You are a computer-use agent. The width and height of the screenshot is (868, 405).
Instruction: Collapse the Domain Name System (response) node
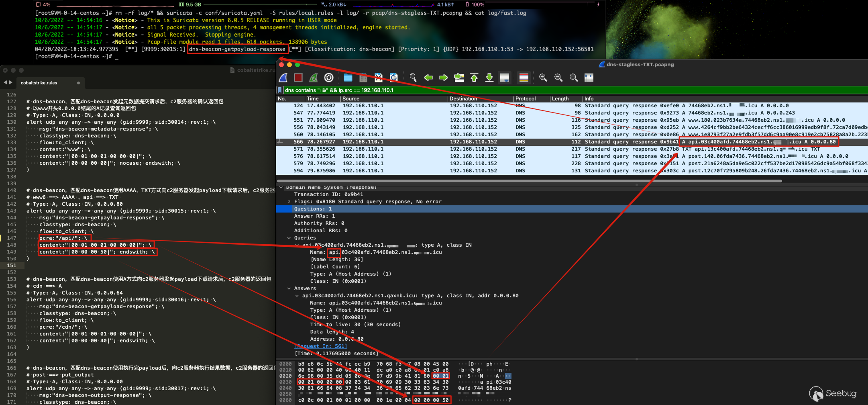tap(281, 187)
